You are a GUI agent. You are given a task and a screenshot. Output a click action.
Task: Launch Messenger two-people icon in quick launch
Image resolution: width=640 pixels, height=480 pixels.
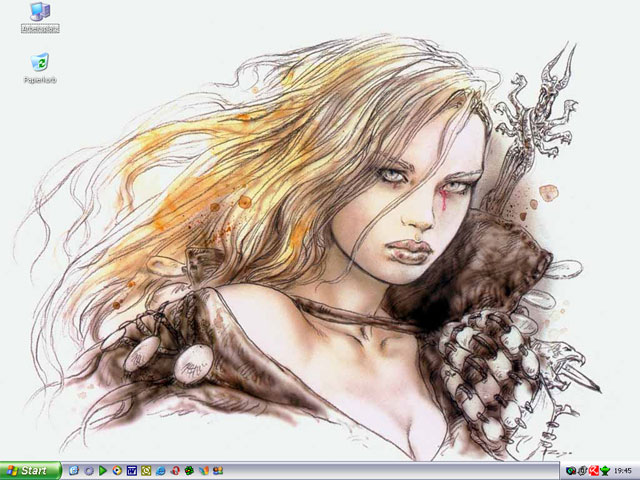(218, 471)
